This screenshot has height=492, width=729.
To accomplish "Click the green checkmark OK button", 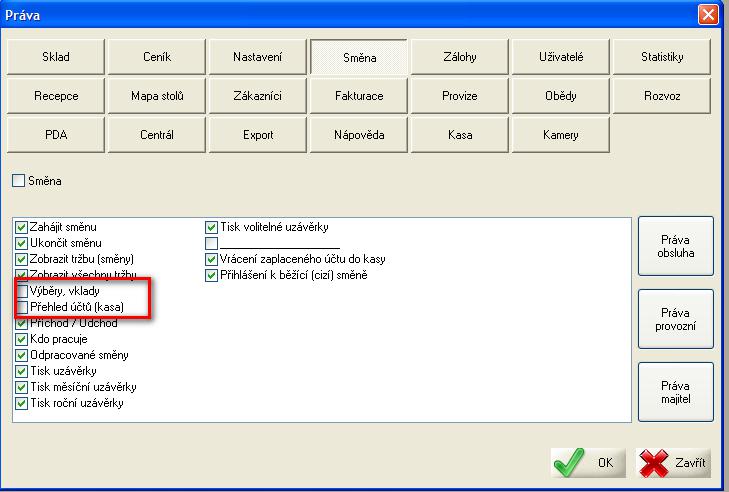I will [588, 463].
